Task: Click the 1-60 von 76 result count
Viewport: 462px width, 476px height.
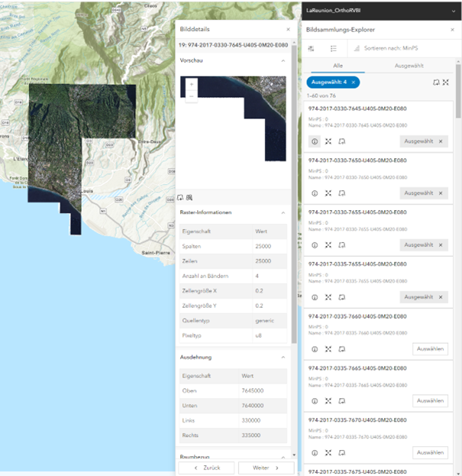Action: coord(321,96)
